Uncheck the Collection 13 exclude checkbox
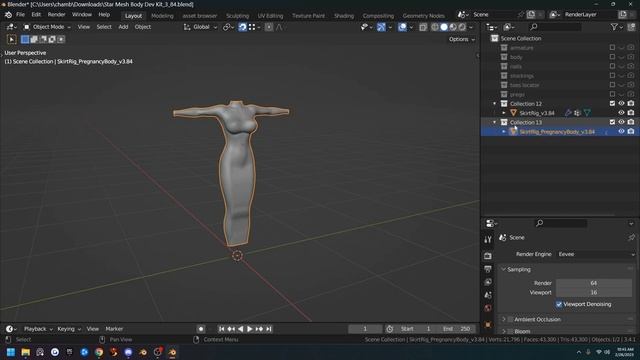This screenshot has width=640, height=360. point(612,122)
